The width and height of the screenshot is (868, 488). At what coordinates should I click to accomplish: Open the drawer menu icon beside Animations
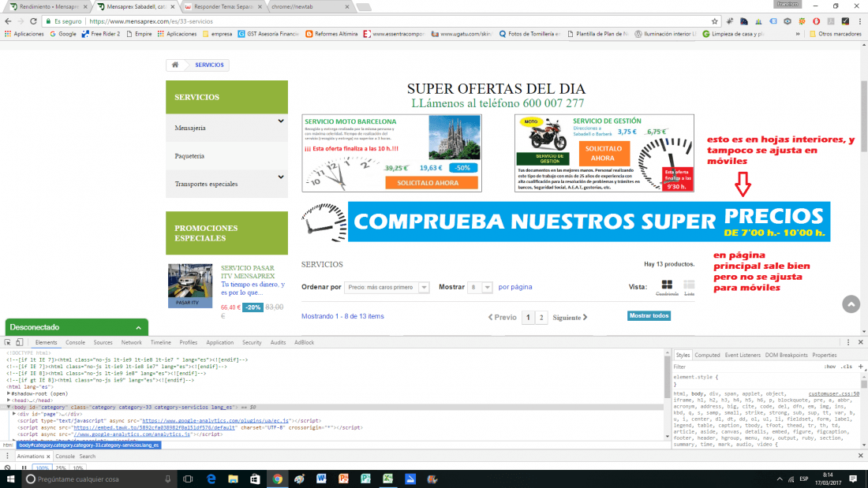tap(7, 456)
